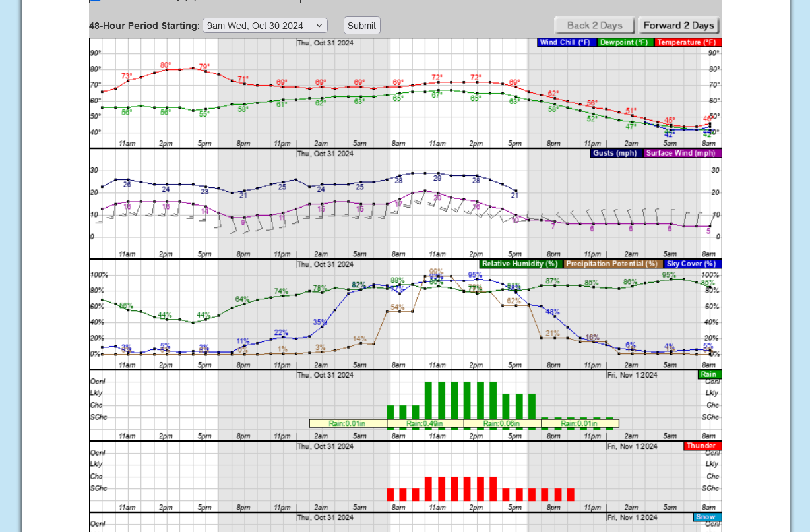Click the red Thunder chart label
Viewport: 810px width, 532px height.
tap(702, 446)
